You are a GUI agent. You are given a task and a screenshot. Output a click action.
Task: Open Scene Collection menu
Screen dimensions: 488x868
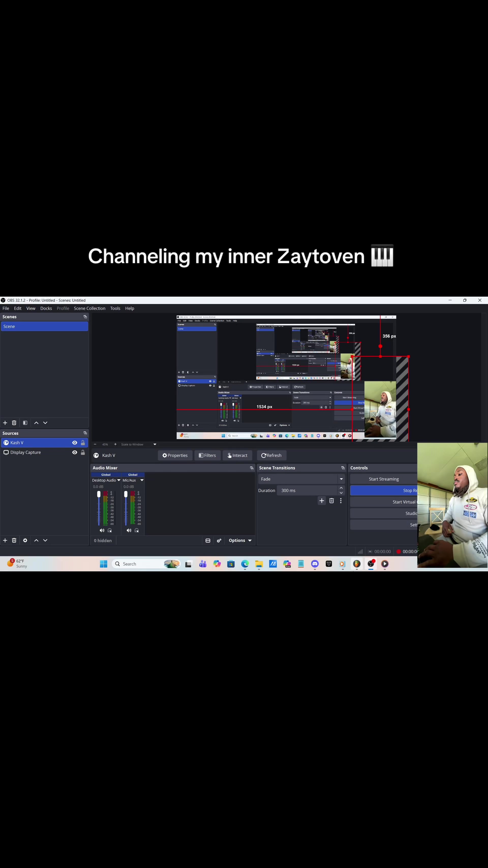(x=89, y=308)
